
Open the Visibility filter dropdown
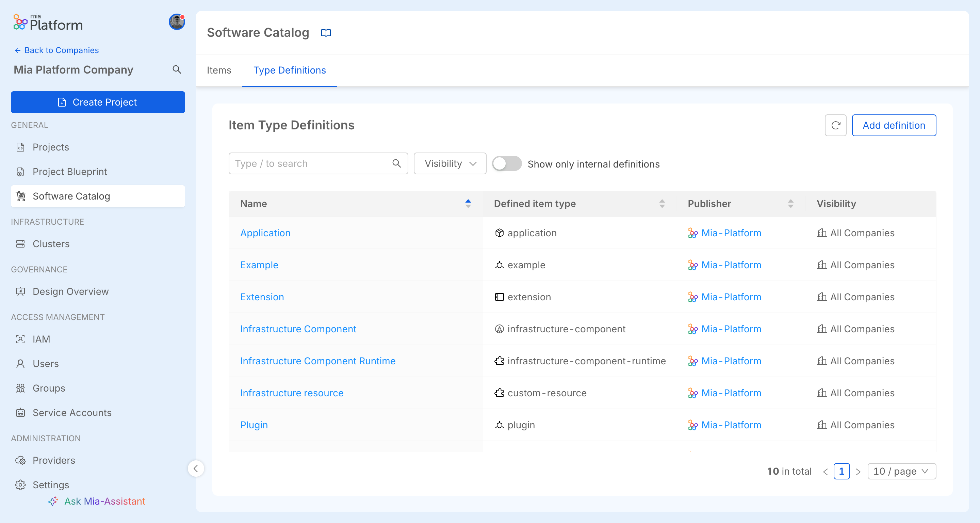(x=450, y=164)
